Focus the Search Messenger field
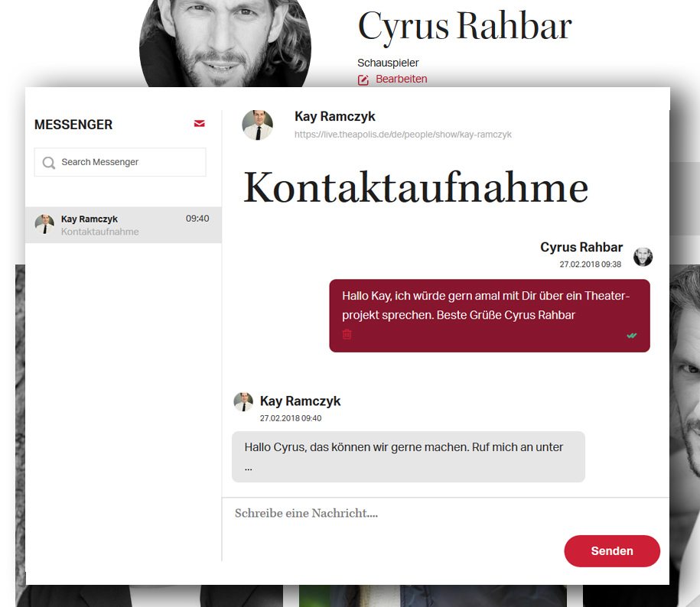700x607 pixels. (120, 162)
